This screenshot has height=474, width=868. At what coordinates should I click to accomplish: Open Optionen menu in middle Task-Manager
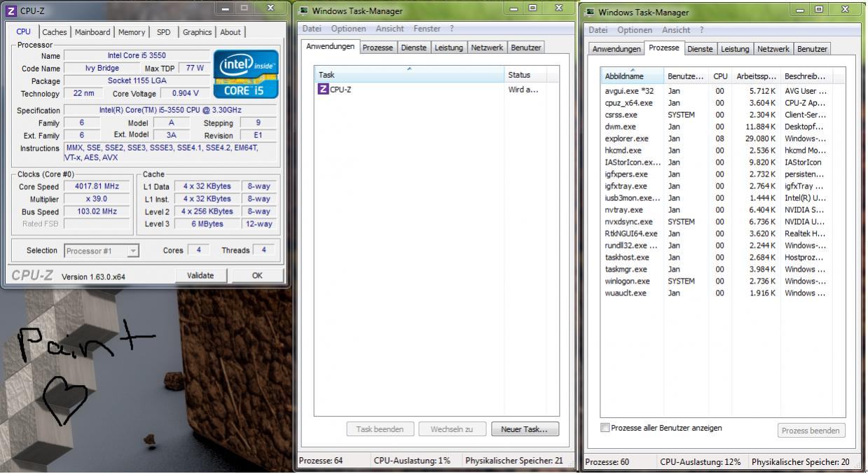coord(348,29)
